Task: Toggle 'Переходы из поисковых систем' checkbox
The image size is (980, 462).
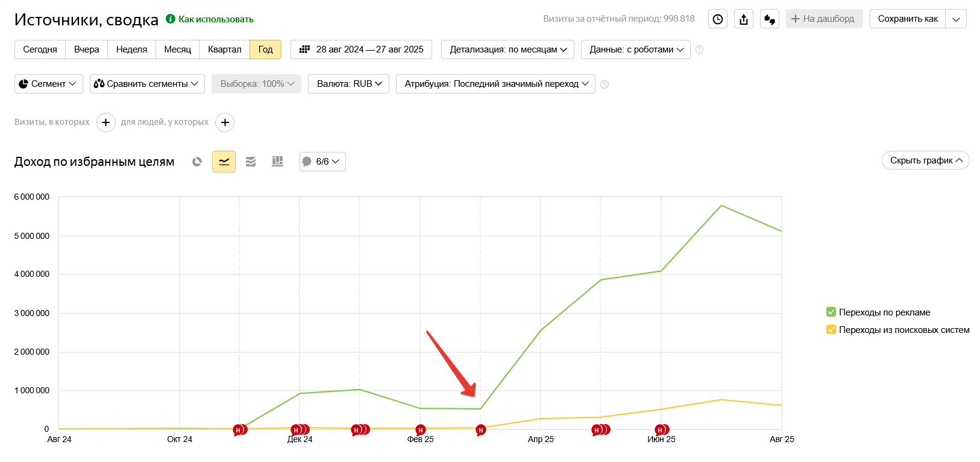Action: [x=831, y=330]
